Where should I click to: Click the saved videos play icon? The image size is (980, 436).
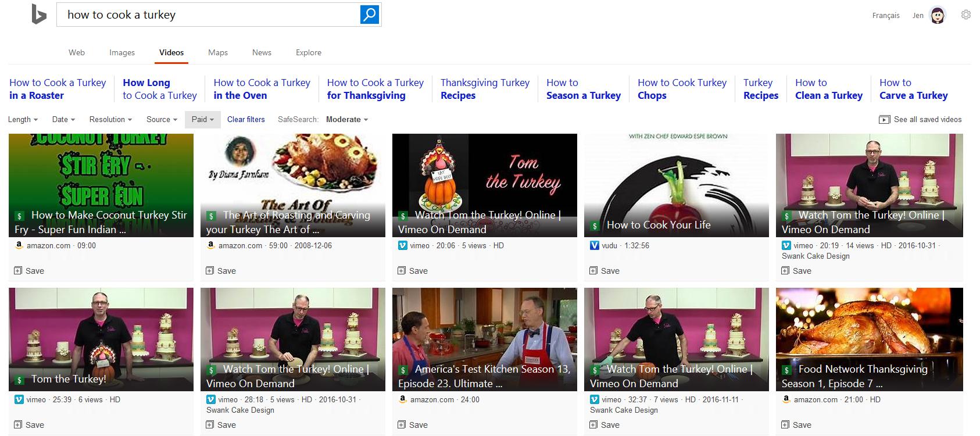[884, 120]
